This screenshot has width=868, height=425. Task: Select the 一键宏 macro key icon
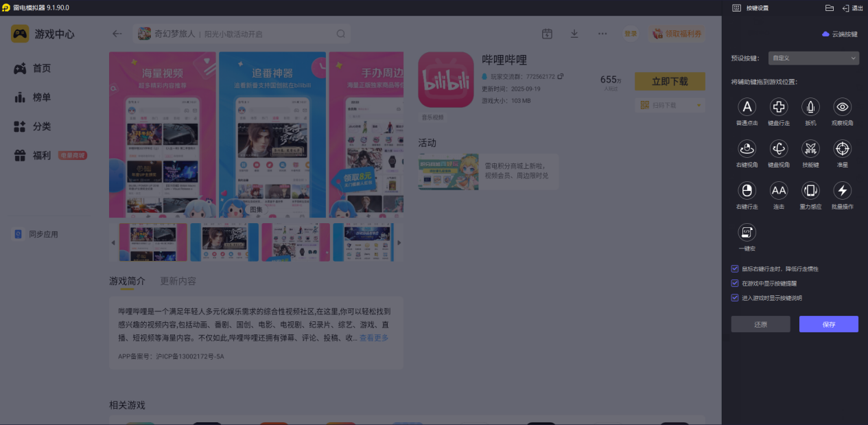point(747,233)
